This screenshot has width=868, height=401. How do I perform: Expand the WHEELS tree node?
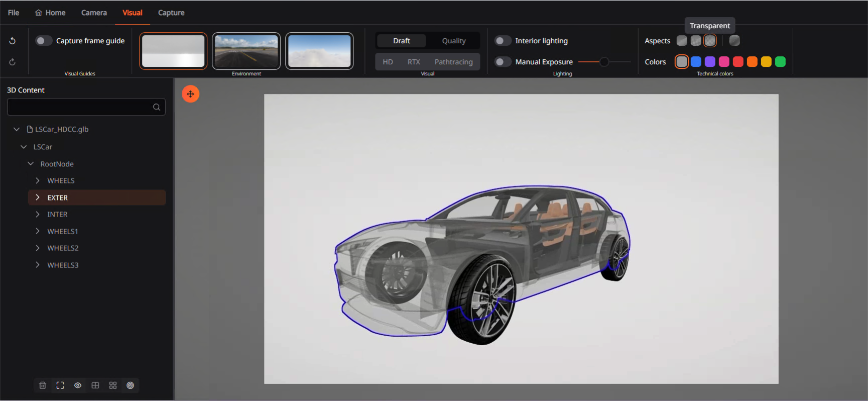[38, 180]
